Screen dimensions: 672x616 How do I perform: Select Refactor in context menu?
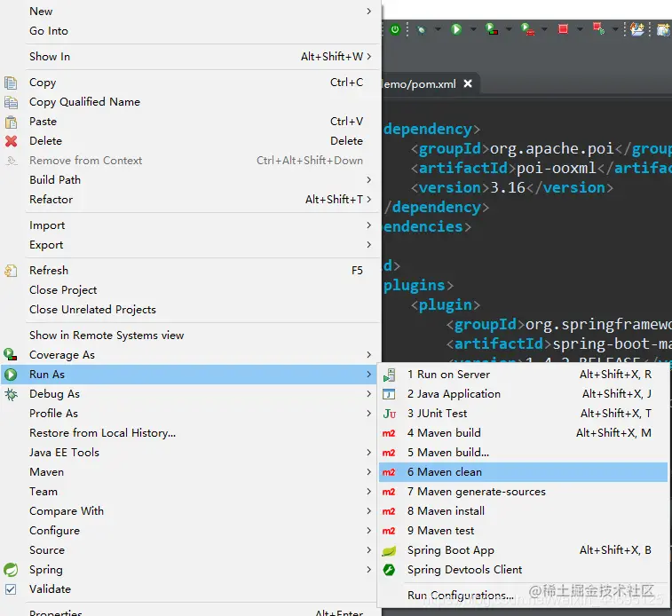click(191, 200)
